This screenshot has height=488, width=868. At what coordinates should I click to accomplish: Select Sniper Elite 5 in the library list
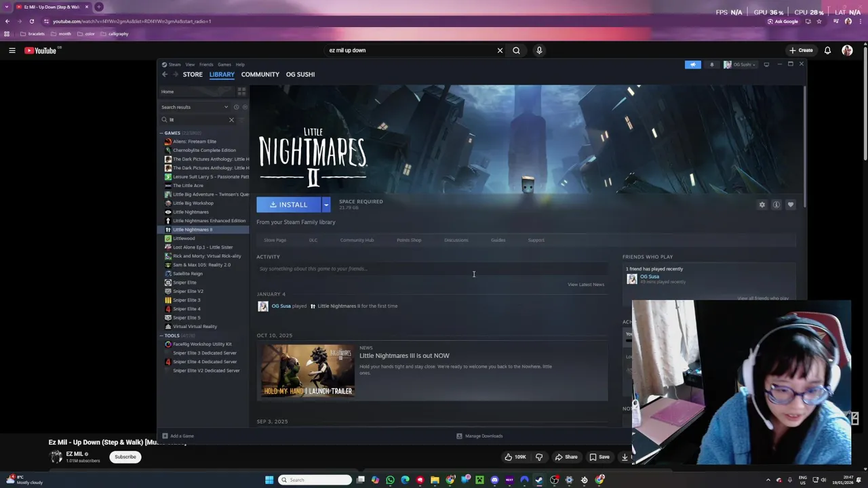(x=186, y=318)
